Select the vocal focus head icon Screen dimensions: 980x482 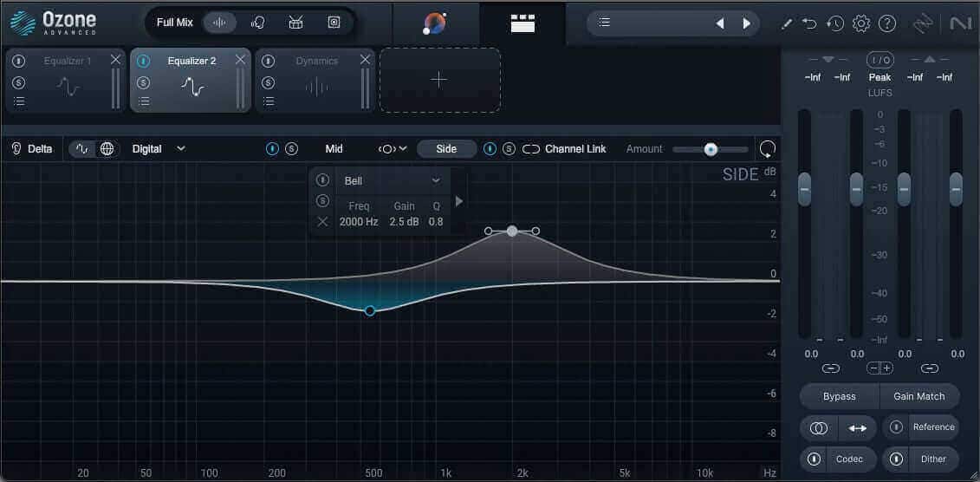(257, 23)
